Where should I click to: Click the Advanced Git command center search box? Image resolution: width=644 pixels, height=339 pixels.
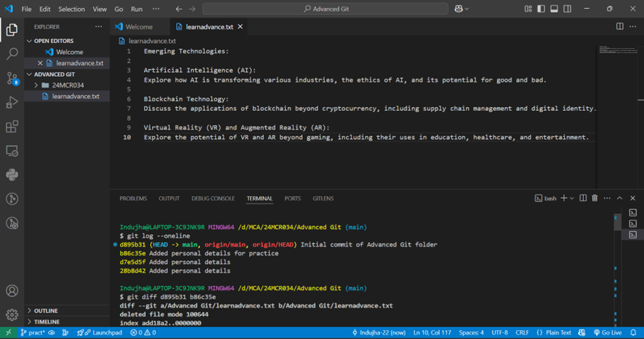(325, 9)
